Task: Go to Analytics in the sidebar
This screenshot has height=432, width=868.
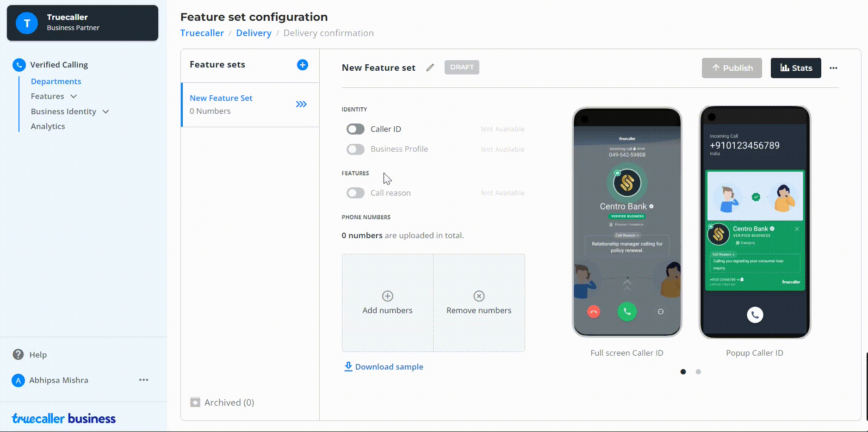Action: [x=48, y=126]
